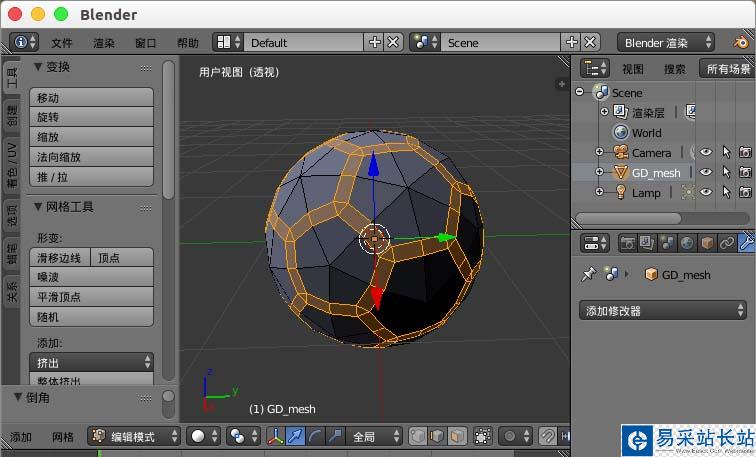Toggle limit selection to visible
The image size is (756, 457).
(x=483, y=436)
